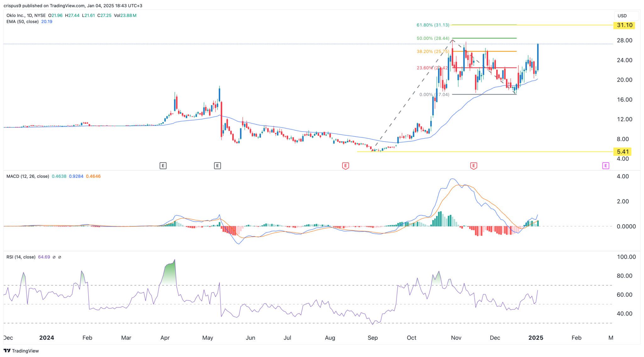Click the Sep label on the time axis
Screen dimensions: 644x357
(373, 338)
